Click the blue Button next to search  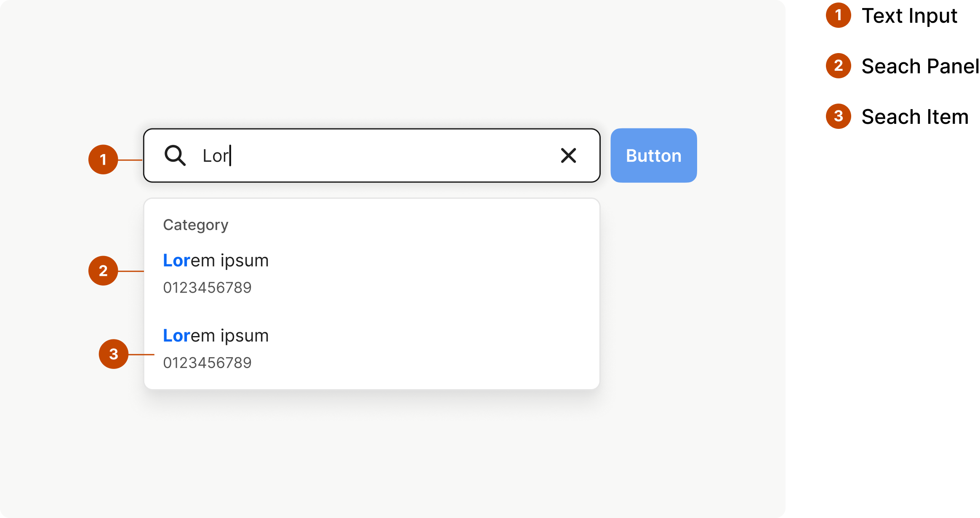[653, 155]
